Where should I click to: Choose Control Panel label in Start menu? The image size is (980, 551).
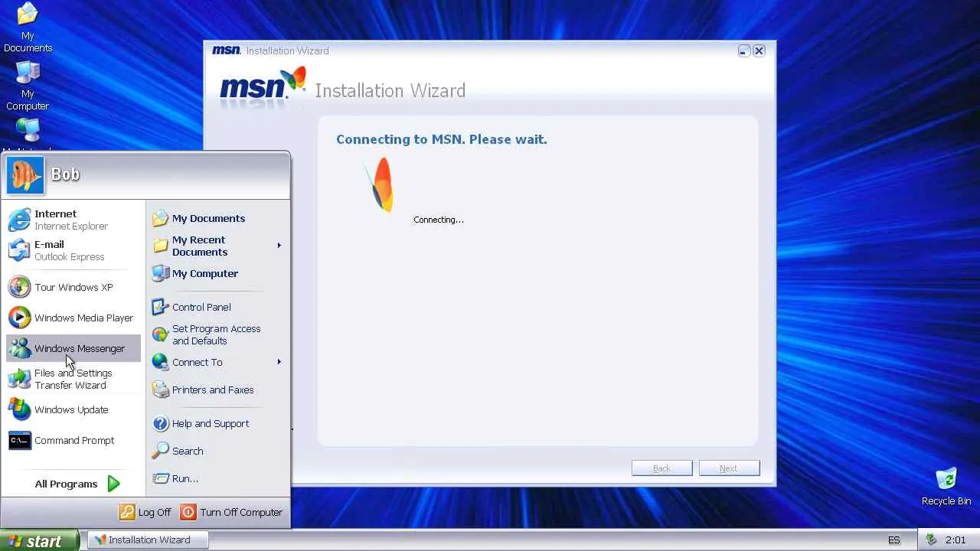(201, 307)
